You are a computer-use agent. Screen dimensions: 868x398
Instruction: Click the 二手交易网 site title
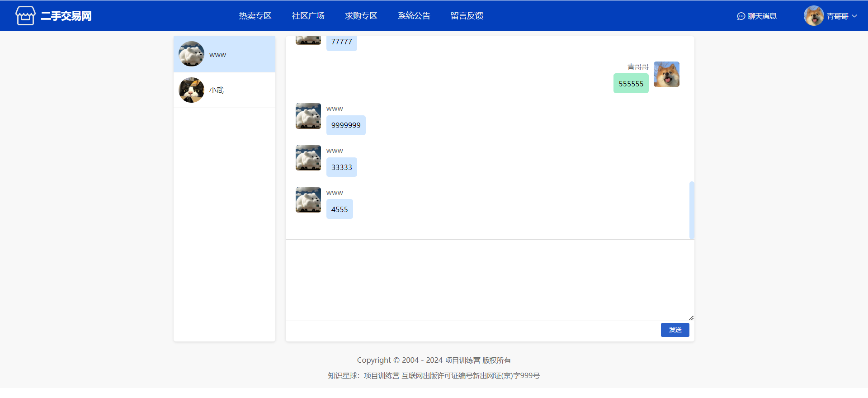pos(66,16)
